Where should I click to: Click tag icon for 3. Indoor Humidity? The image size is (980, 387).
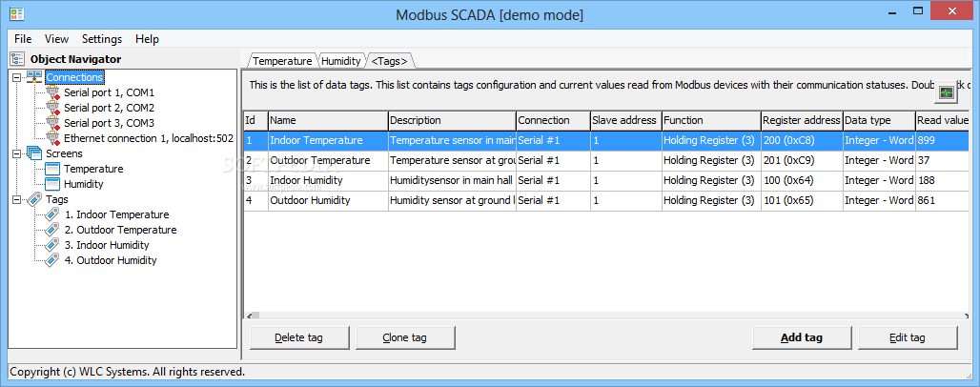click(53, 245)
